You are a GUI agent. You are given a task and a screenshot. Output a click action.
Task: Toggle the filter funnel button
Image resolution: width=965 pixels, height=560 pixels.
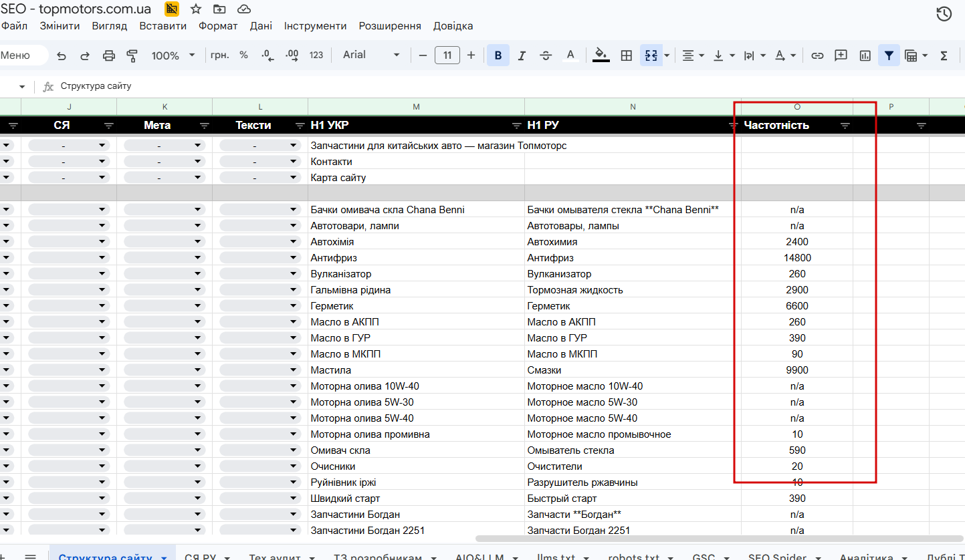coord(888,55)
